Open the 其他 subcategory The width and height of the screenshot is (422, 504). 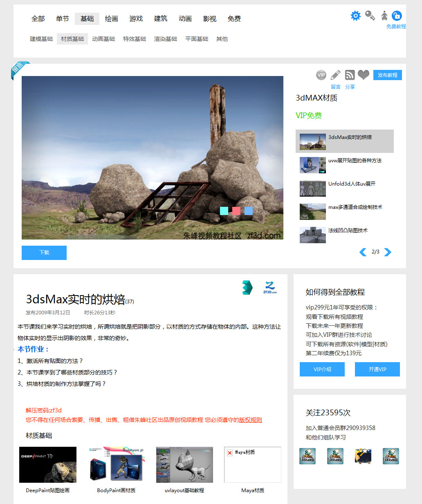click(222, 39)
